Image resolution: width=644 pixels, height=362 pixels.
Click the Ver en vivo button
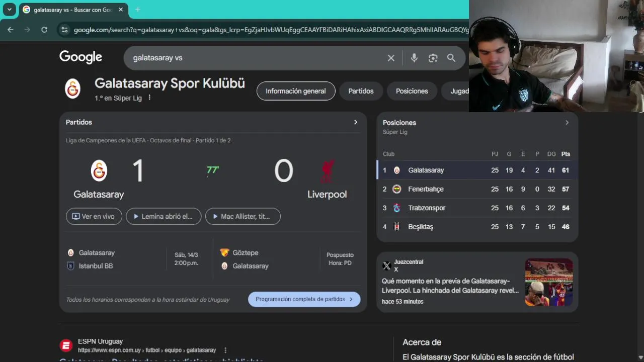(94, 216)
